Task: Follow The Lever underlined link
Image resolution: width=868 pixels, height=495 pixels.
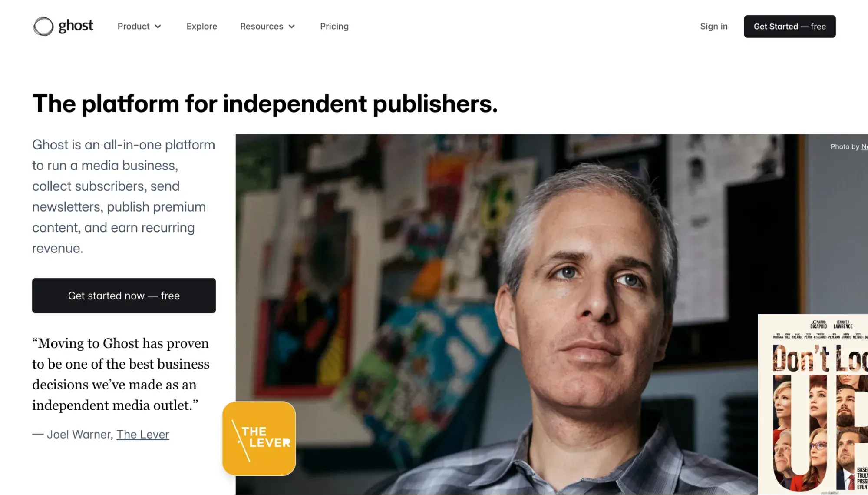Action: [143, 434]
